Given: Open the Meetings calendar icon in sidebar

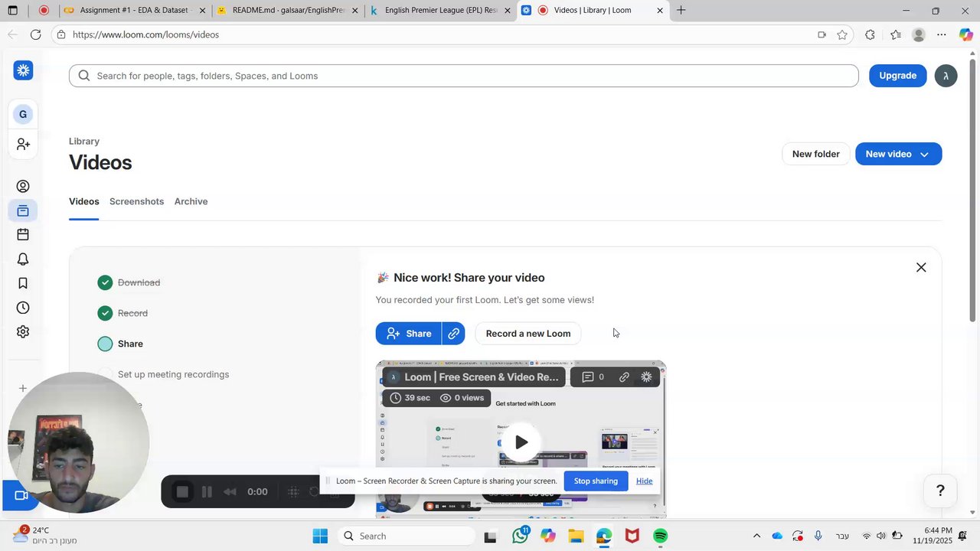Looking at the screenshot, I should click(23, 234).
